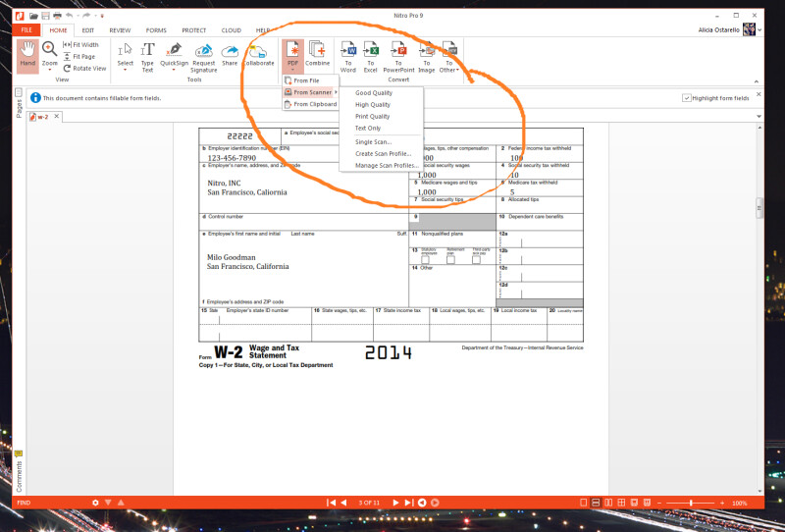The height and width of the screenshot is (532, 785).
Task: Select the Hand tool
Action: 27,55
